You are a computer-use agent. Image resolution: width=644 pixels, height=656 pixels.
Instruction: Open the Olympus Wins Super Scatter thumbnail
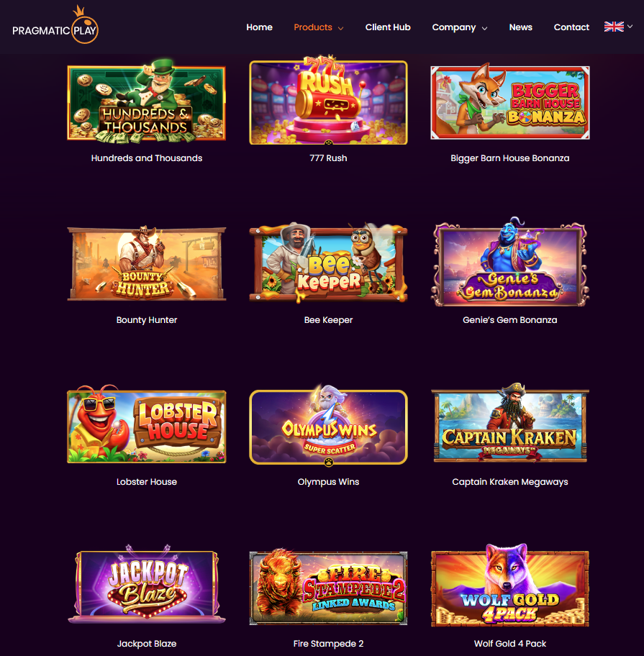tap(328, 425)
